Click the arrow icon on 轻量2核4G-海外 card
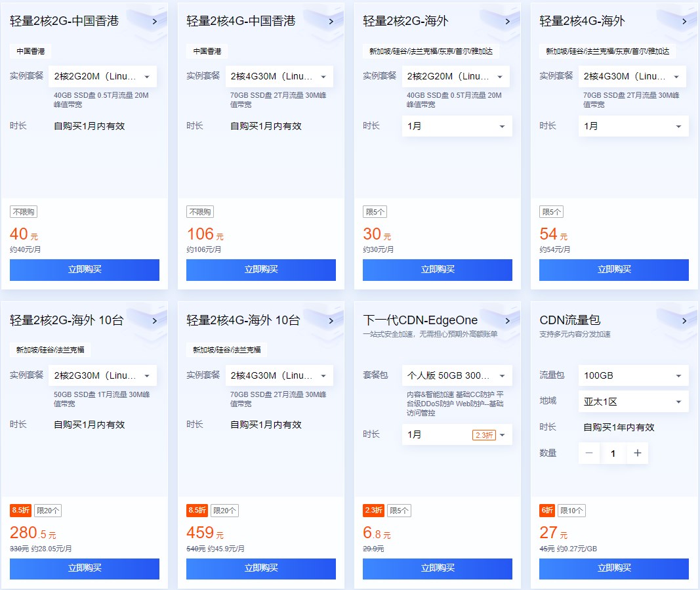700x590 pixels. [x=684, y=20]
